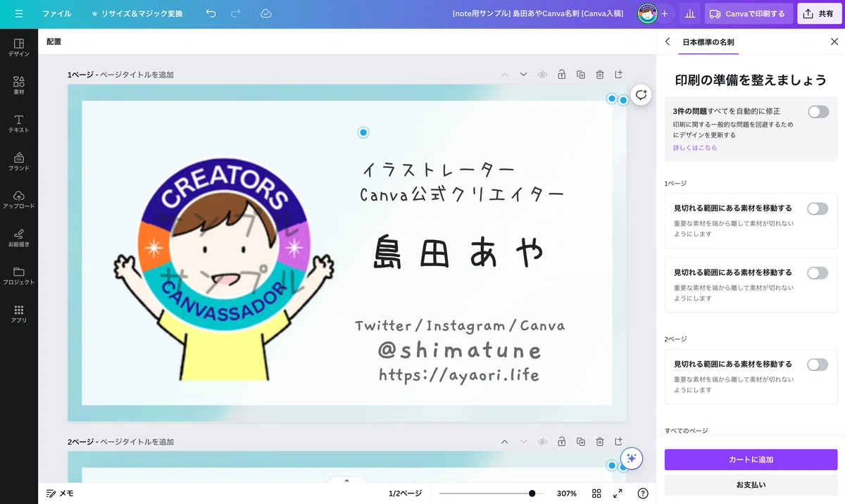Select the Creators Canvassador badge illustration

[223, 270]
